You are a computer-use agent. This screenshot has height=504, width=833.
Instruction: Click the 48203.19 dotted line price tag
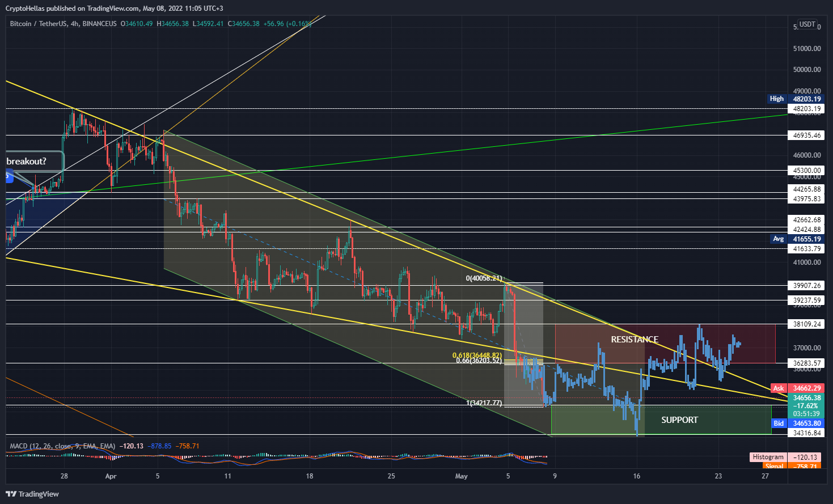(x=807, y=109)
